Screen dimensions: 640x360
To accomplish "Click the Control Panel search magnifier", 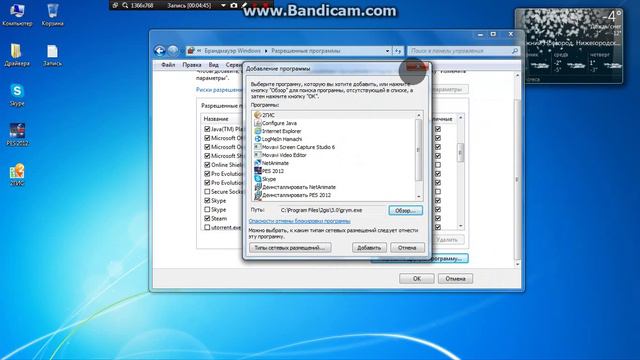I will click(x=515, y=51).
